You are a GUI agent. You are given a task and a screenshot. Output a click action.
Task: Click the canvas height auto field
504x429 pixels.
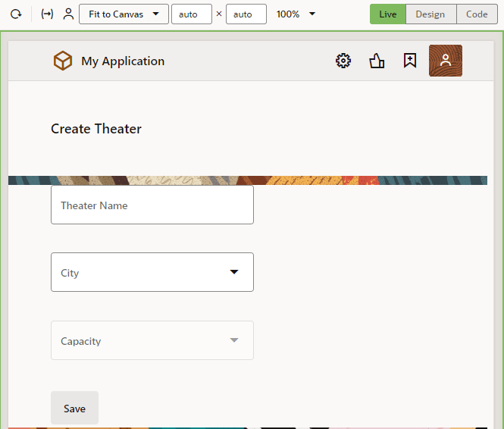(246, 14)
